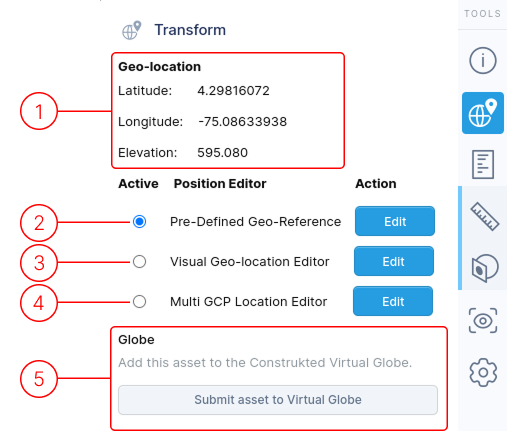Image resolution: width=507 pixels, height=444 pixels.
Task: Open the document notes tool icon
Action: pyautogui.click(x=483, y=164)
